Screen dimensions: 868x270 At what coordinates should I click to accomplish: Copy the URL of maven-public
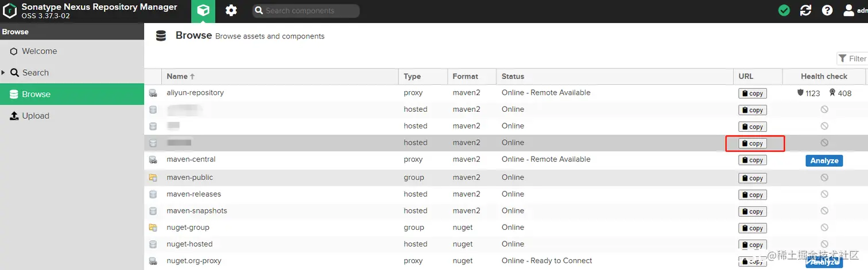(752, 178)
